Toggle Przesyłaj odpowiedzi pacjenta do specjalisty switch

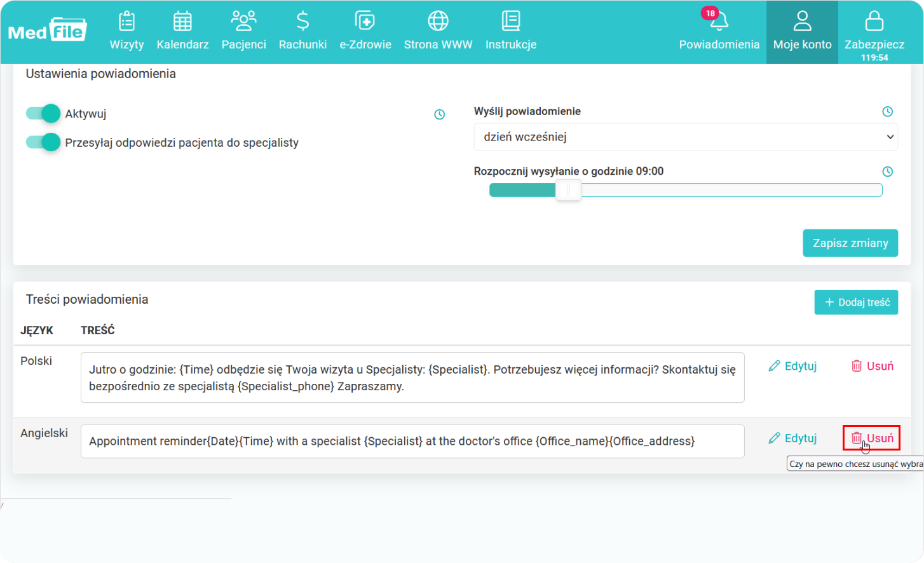click(43, 142)
